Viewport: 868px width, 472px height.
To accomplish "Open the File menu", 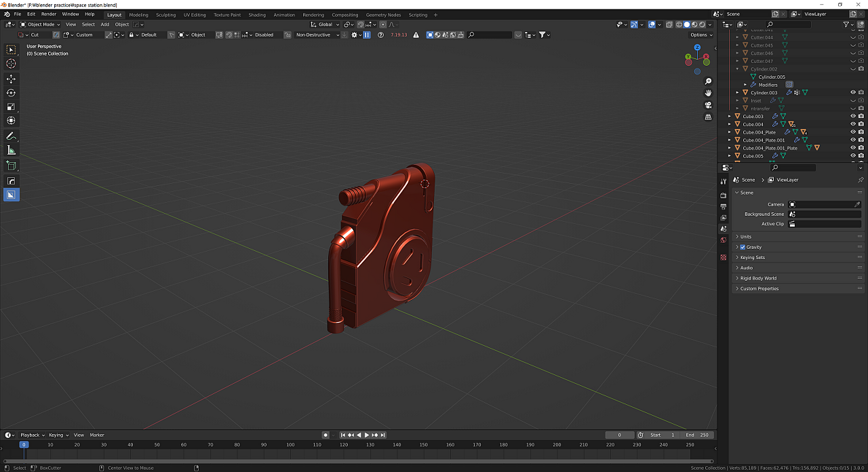I will pos(17,14).
